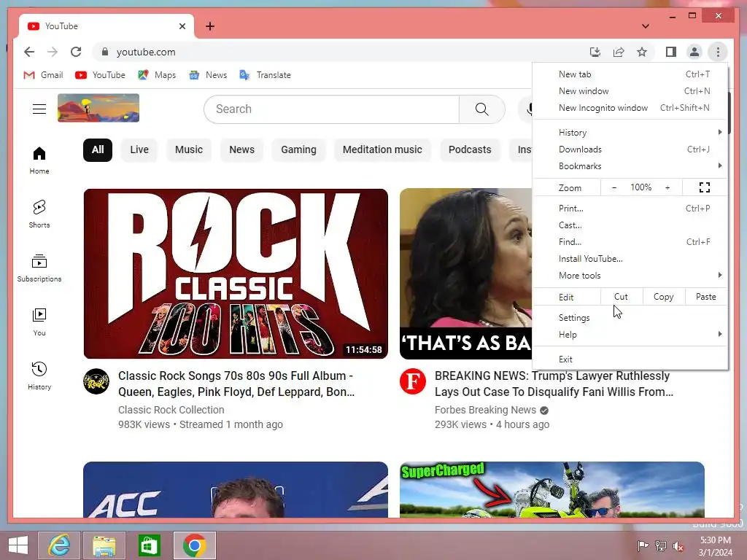
Task: Go to Home in YouTube sidebar
Action: (39, 160)
